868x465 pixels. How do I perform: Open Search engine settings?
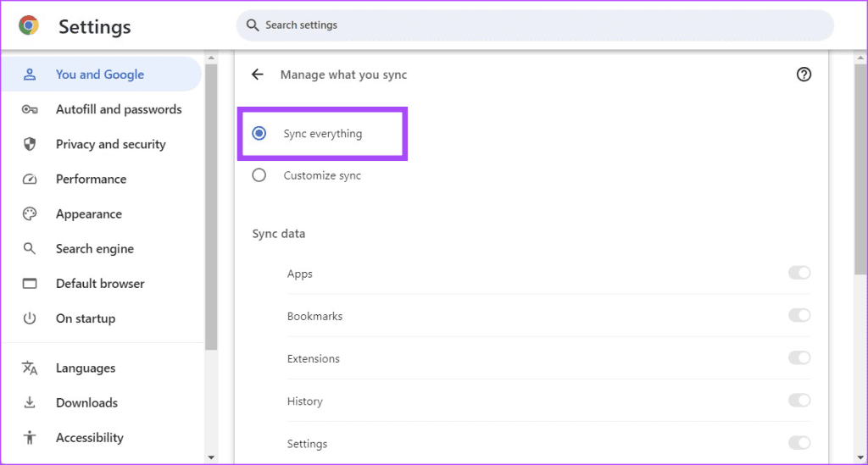[x=103, y=248]
